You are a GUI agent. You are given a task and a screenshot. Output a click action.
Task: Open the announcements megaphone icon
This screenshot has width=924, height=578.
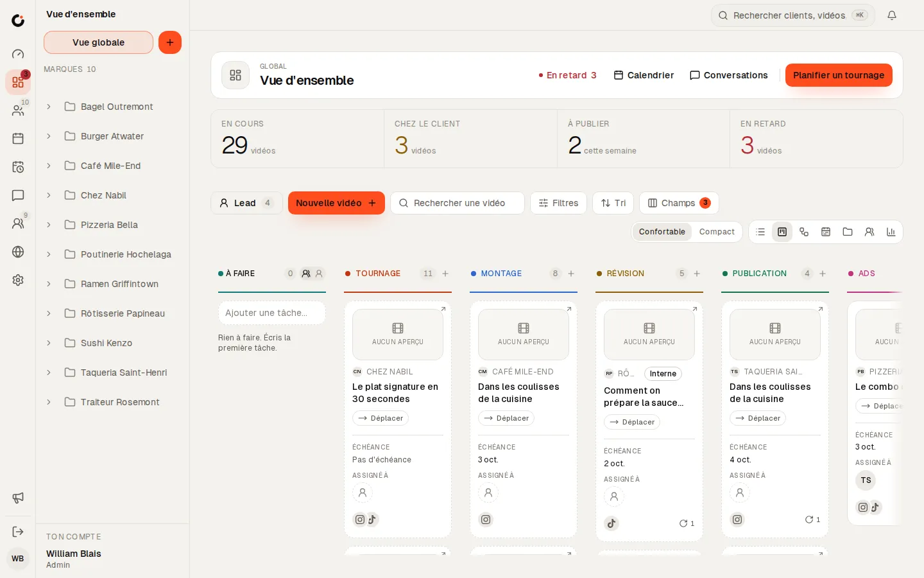pos(18,498)
